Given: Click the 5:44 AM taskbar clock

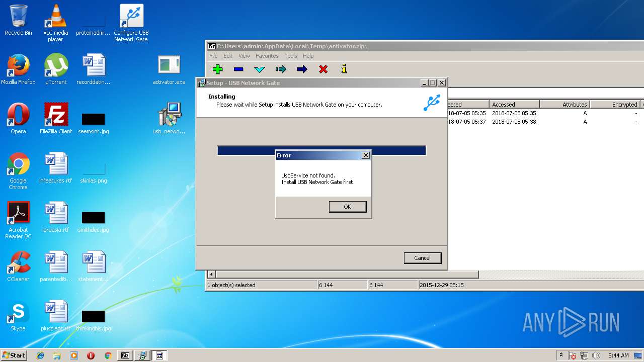Looking at the screenshot, I should click(x=618, y=355).
